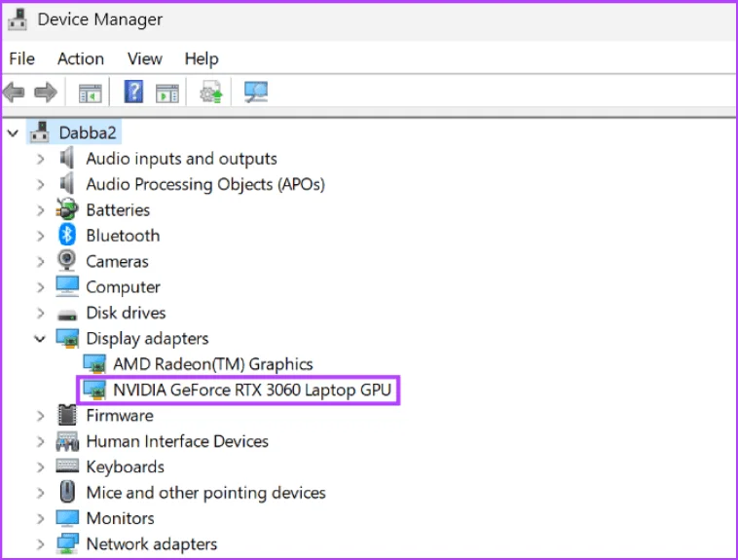Select the 'Cameras' label
Image resolution: width=738 pixels, height=560 pixels.
tap(117, 261)
